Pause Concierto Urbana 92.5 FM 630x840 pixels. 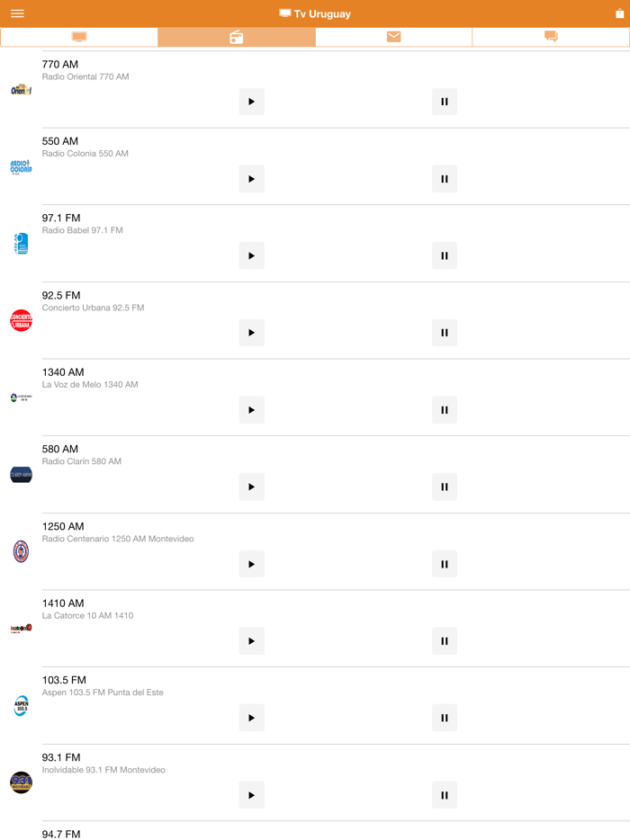(x=445, y=333)
